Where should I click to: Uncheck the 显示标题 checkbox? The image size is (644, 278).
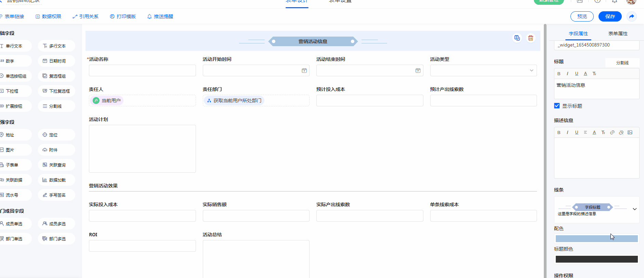557,106
